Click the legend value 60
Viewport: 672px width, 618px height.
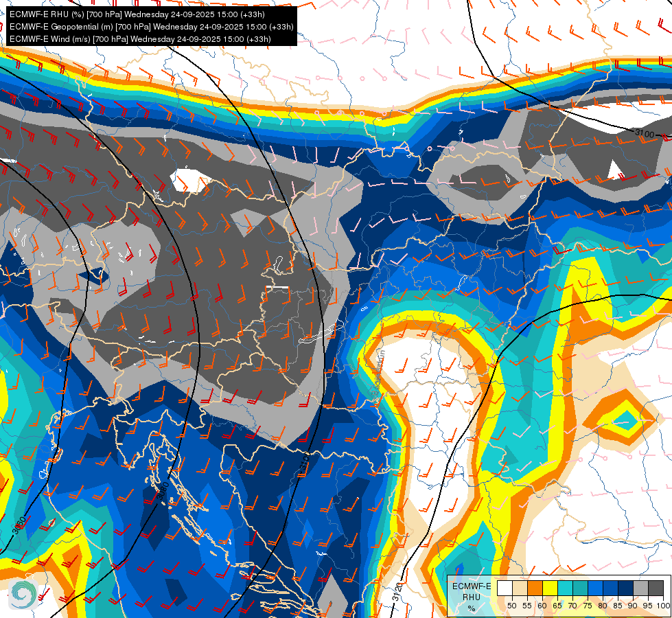click(x=542, y=606)
